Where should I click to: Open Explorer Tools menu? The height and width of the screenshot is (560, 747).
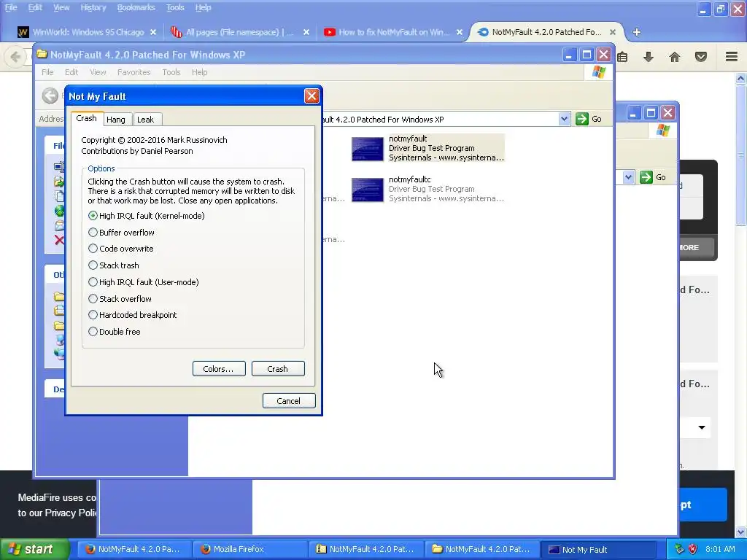point(171,72)
